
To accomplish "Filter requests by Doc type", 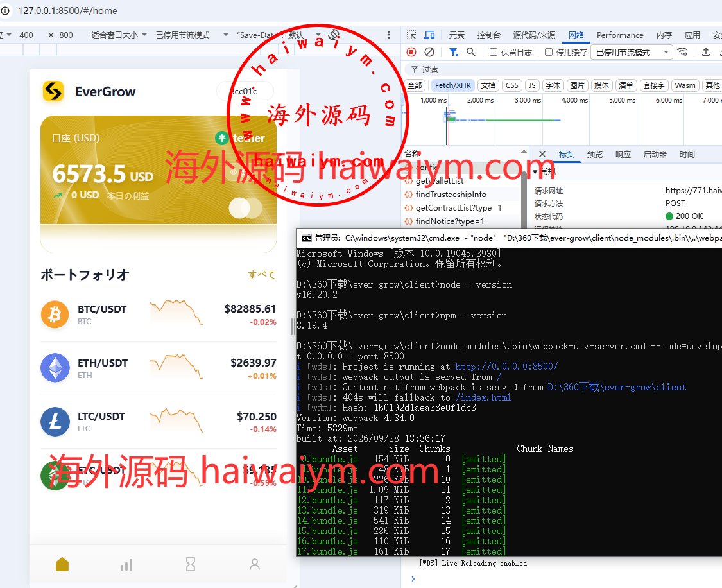I will coord(488,85).
